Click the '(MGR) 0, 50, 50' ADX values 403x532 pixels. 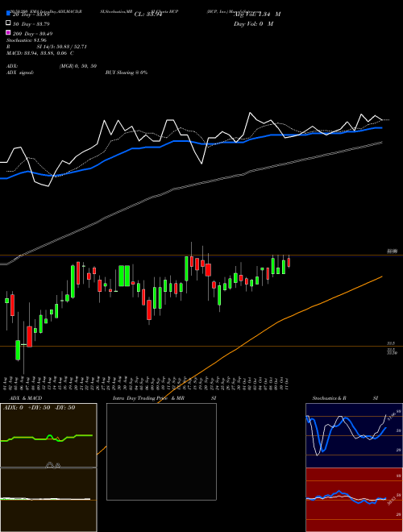tap(78, 66)
